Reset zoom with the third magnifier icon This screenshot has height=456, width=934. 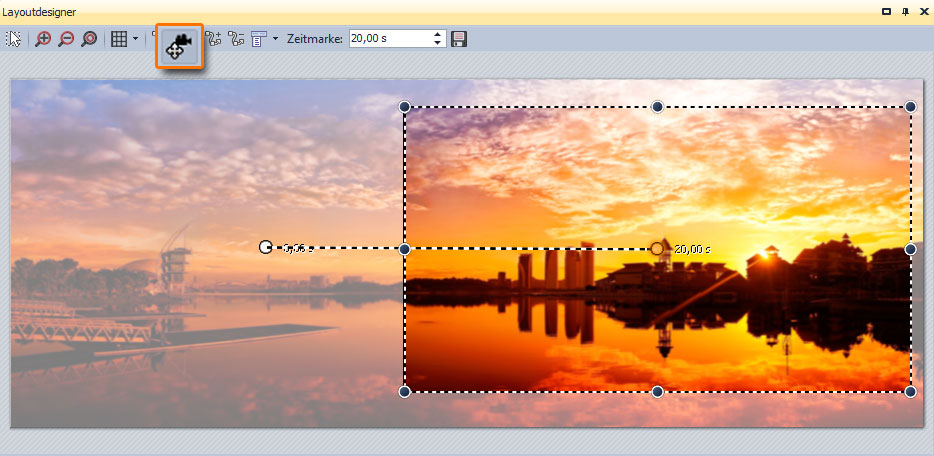[89, 39]
